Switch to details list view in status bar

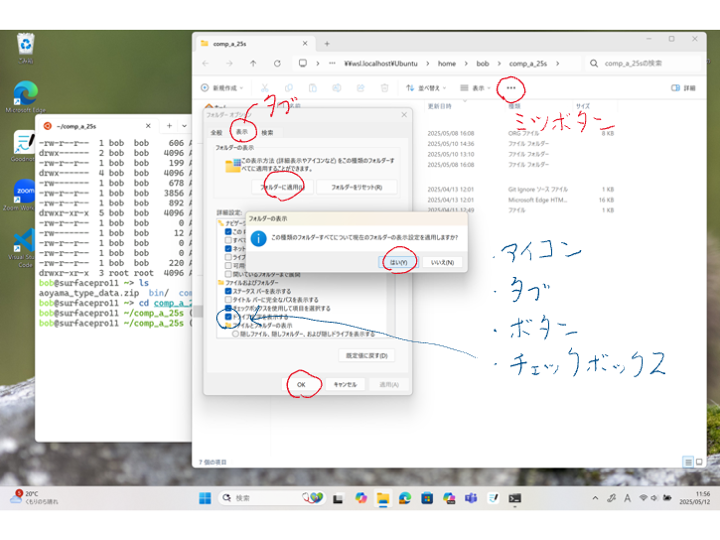(688, 462)
